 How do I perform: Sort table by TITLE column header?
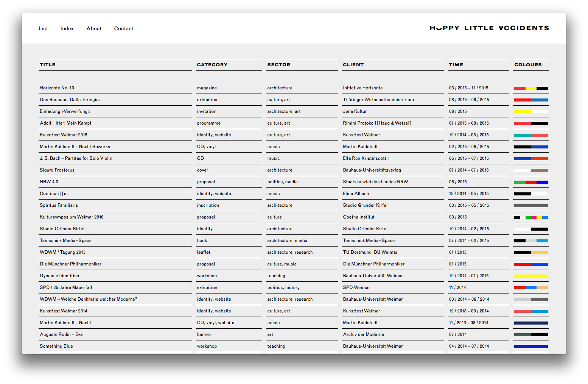[x=48, y=65]
